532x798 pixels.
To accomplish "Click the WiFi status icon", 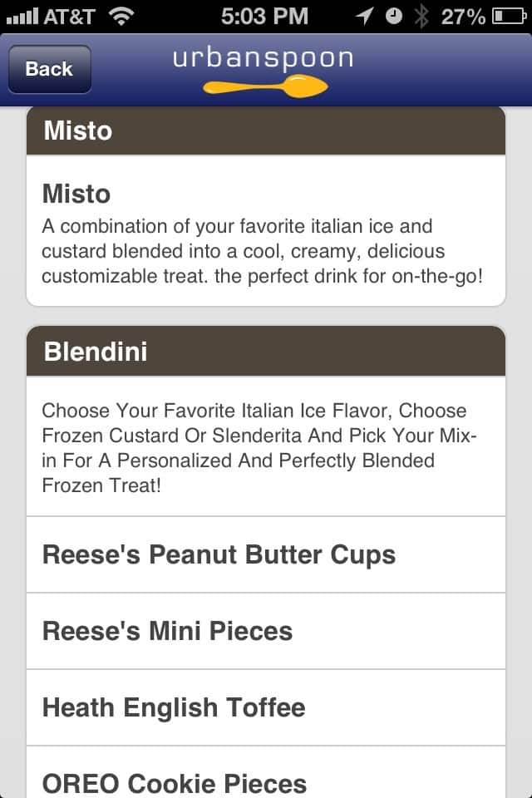I will click(121, 16).
